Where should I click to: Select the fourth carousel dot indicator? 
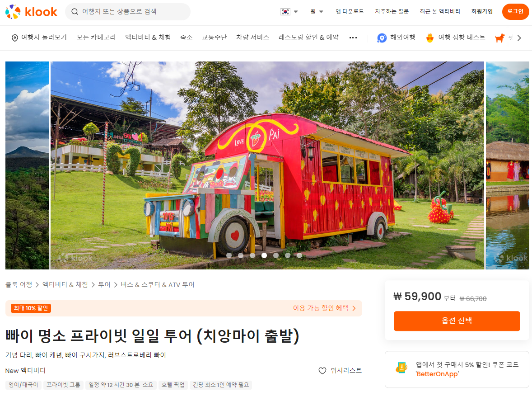(264, 255)
